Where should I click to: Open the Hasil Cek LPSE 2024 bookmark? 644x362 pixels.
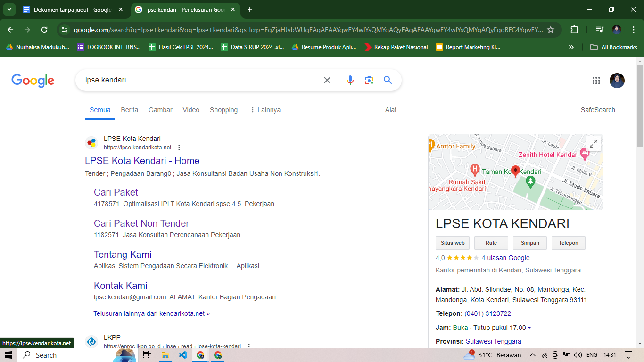[181, 47]
